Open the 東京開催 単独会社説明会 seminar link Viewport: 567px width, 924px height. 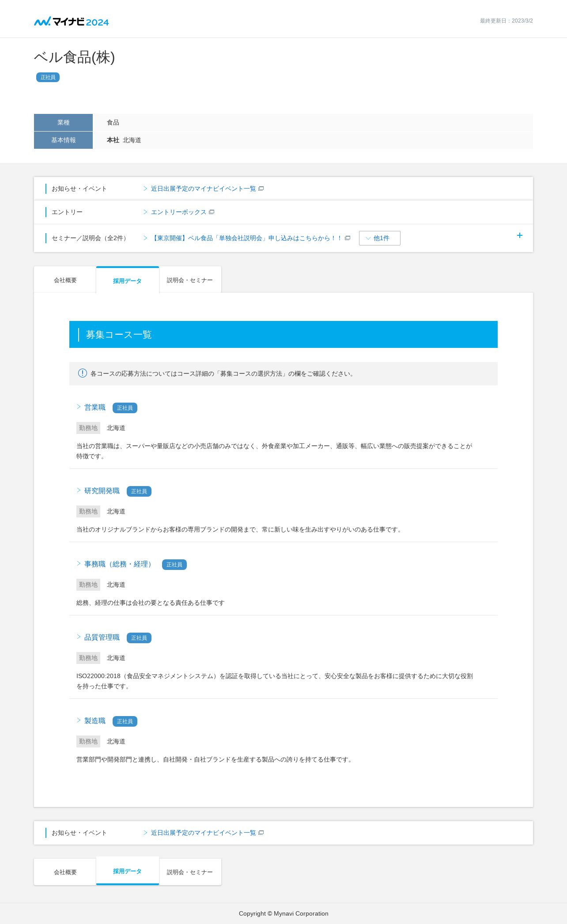click(246, 238)
